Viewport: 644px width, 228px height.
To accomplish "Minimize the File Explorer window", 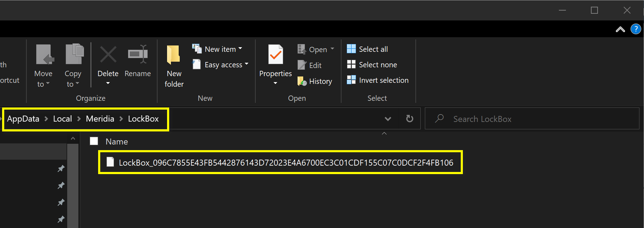I will coord(562,10).
